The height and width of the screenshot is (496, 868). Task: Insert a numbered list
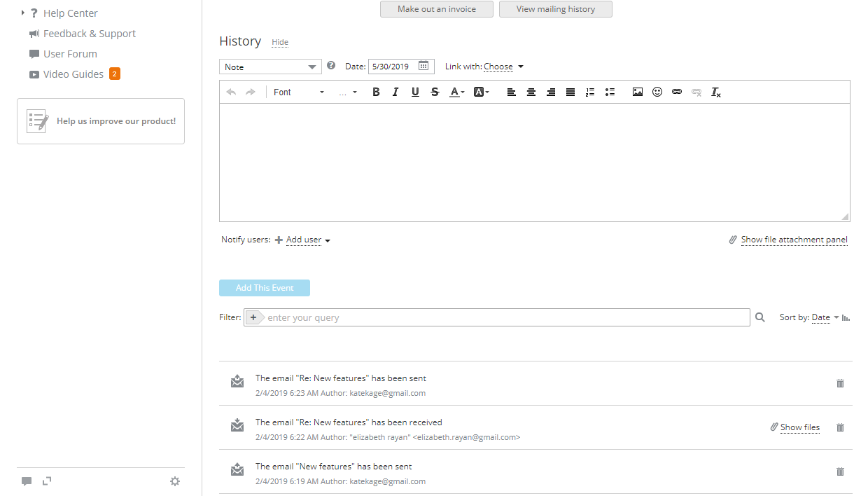(x=589, y=92)
